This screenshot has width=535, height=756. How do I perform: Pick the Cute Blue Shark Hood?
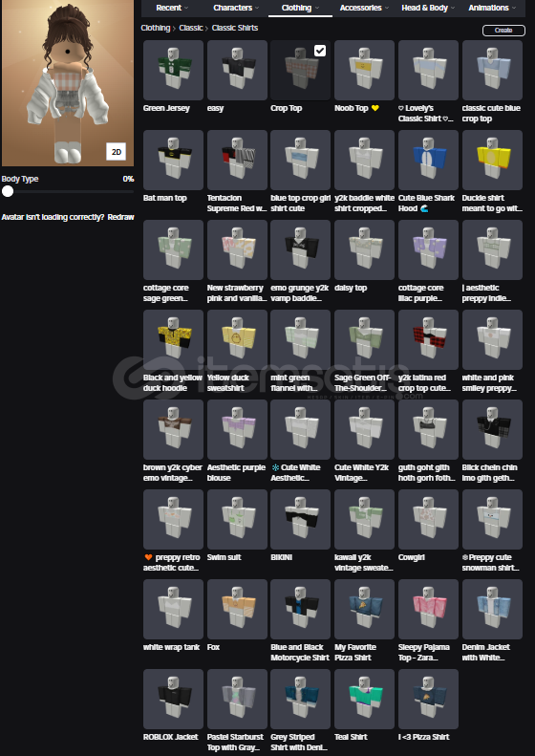428,160
